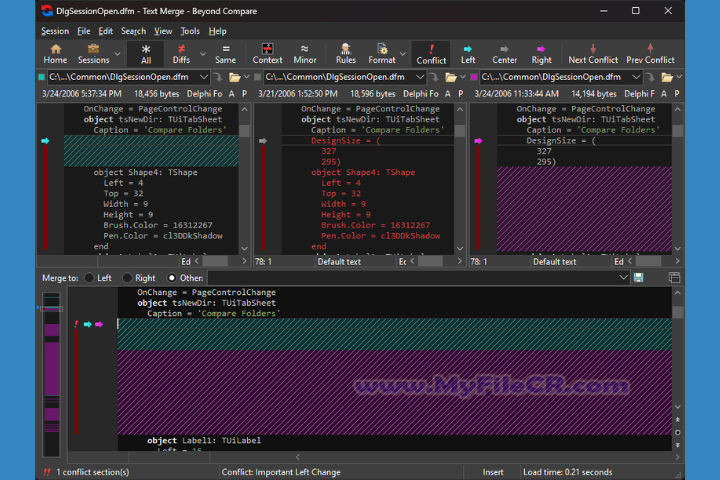This screenshot has height=480, width=720.
Task: Open the right file path history dropdown
Action: [x=636, y=77]
